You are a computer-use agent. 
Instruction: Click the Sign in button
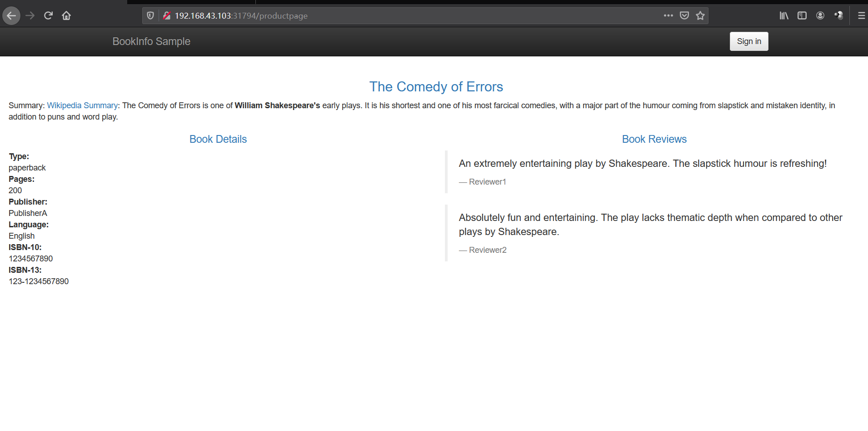[x=748, y=41]
